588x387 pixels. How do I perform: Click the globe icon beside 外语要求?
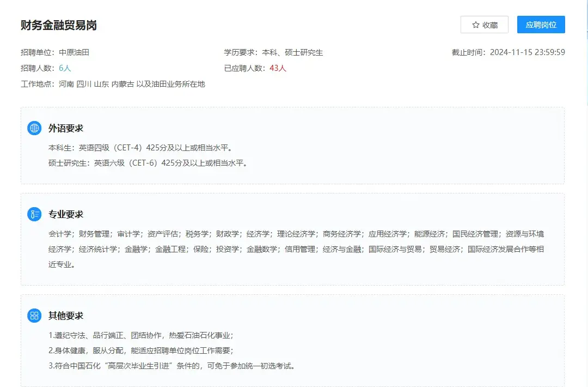pyautogui.click(x=34, y=128)
